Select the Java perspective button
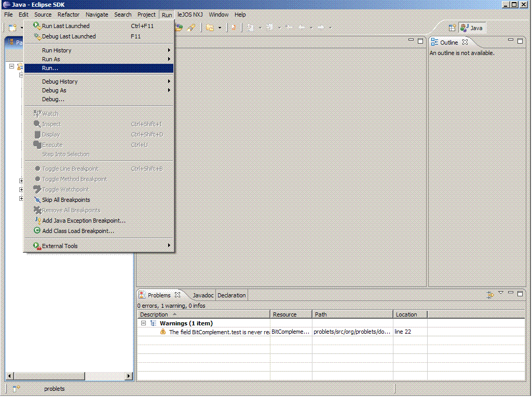 point(472,28)
